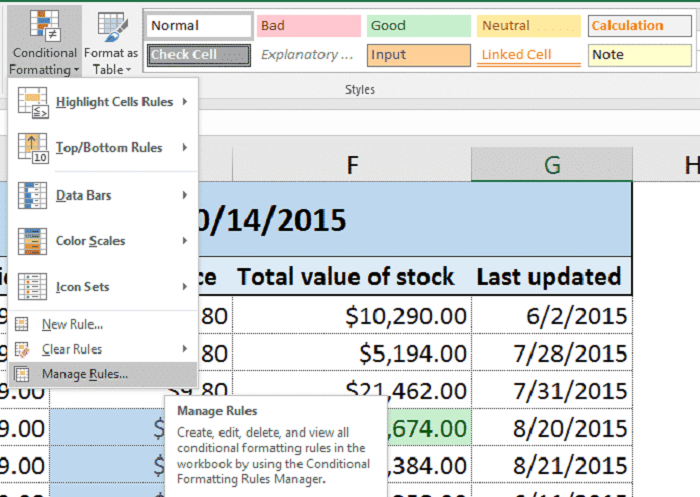The height and width of the screenshot is (497, 700).
Task: Select column G header
Action: pyautogui.click(x=552, y=165)
